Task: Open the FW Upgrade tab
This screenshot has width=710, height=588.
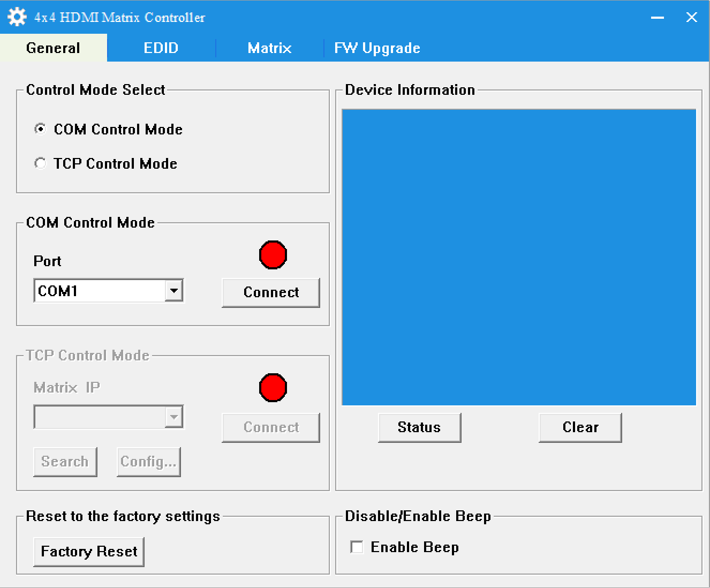Action: tap(377, 48)
